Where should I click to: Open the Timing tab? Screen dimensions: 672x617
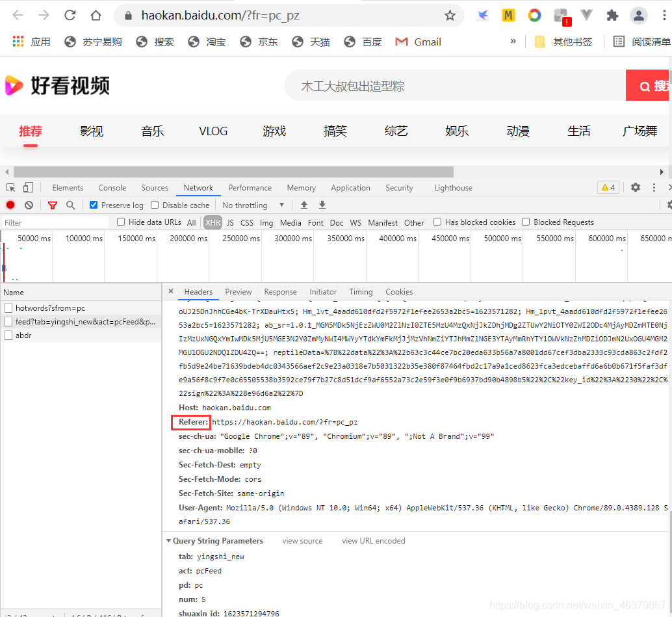[361, 291]
